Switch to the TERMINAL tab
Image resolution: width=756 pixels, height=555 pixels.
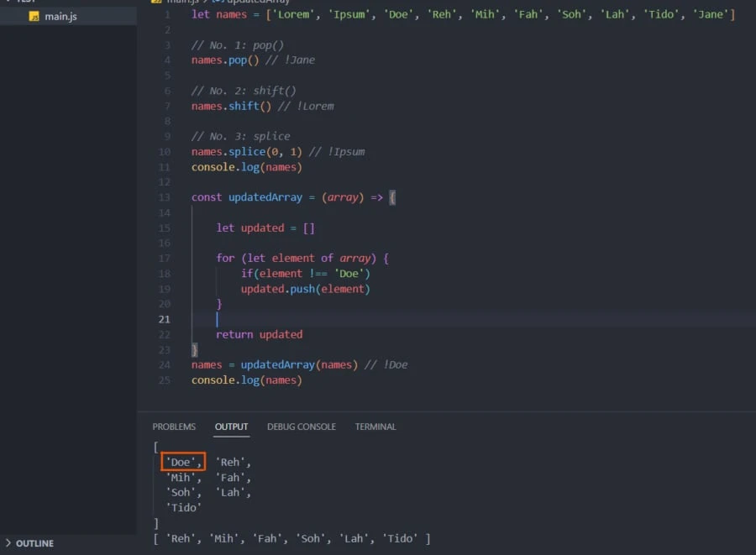point(375,427)
